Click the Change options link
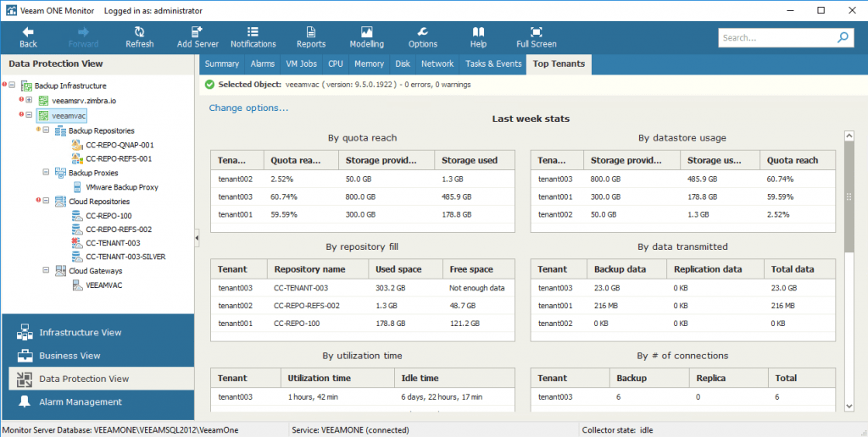Screen dimensions: 868x437 coord(248,108)
